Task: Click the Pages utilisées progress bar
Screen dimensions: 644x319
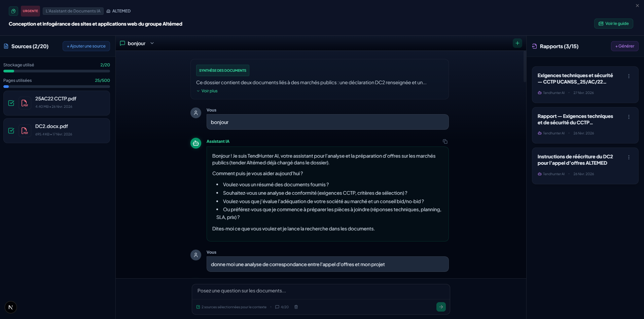Action: point(57,87)
